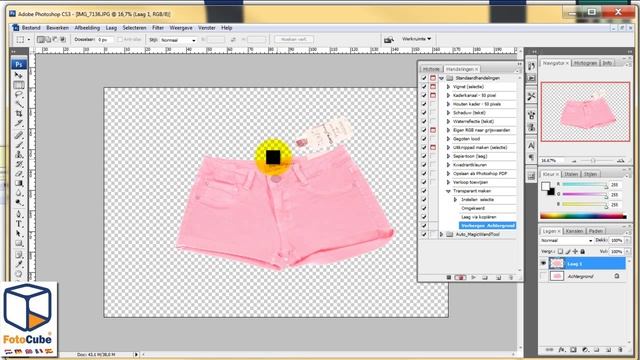Toggle the Transparant maken action checkbox

tap(424, 191)
